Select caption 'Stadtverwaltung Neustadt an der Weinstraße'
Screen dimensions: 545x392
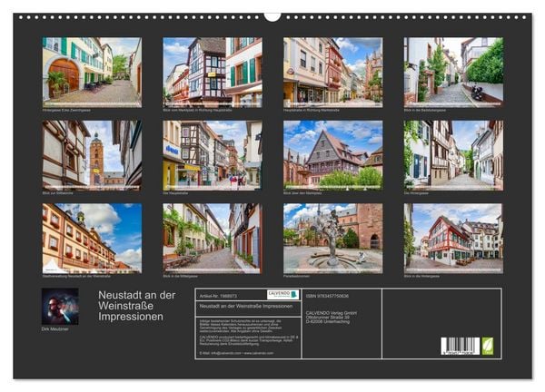click(76, 277)
